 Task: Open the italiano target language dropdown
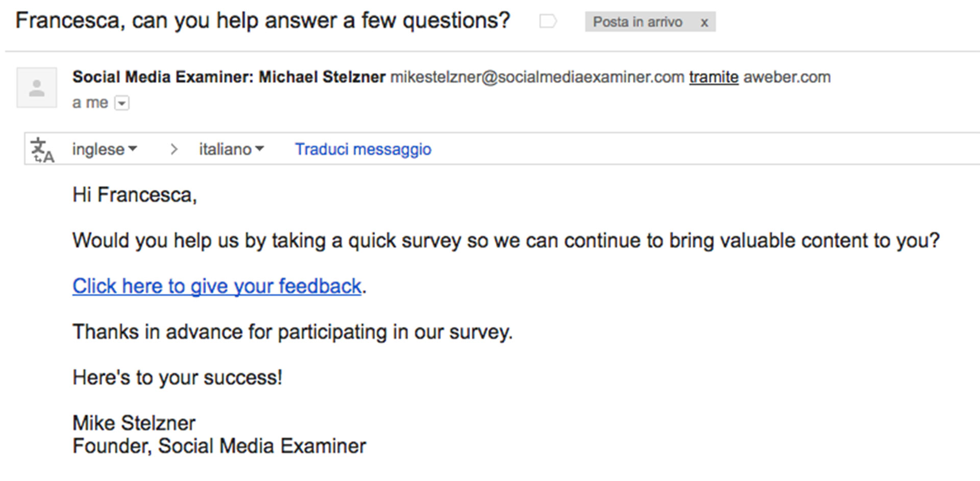click(x=231, y=149)
